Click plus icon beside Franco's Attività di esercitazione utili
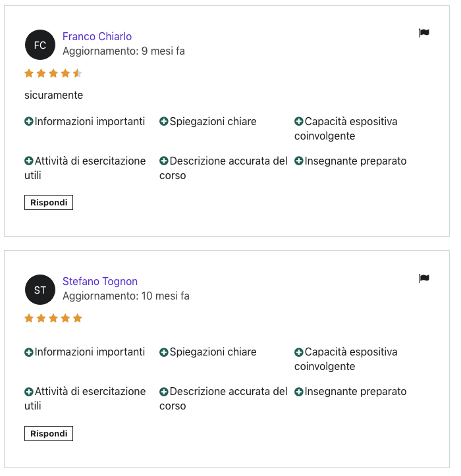This screenshot has width=461, height=476. [x=29, y=161]
